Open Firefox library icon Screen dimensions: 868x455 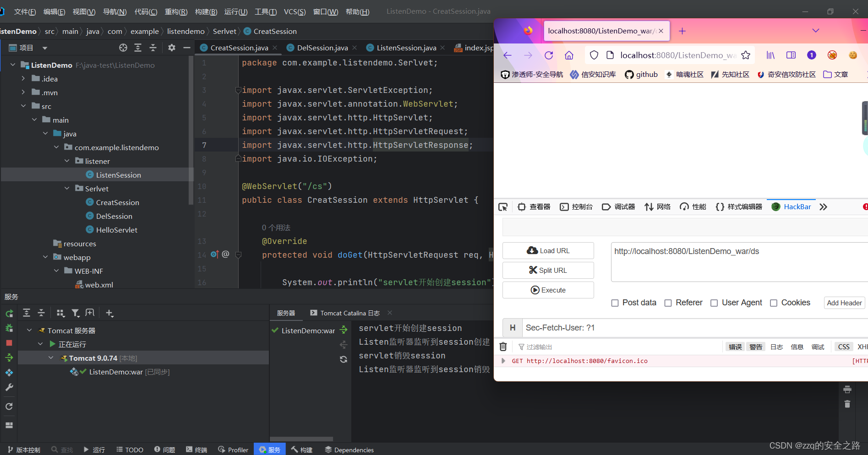(x=770, y=55)
